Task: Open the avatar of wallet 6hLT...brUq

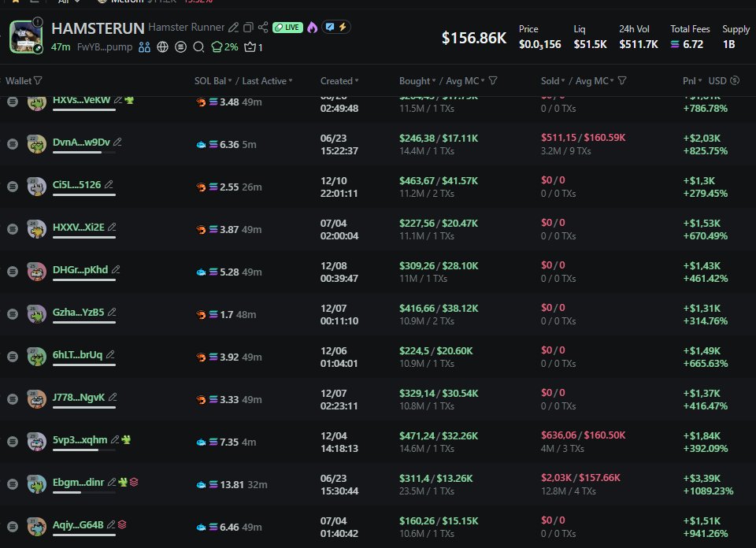Action: click(x=36, y=357)
